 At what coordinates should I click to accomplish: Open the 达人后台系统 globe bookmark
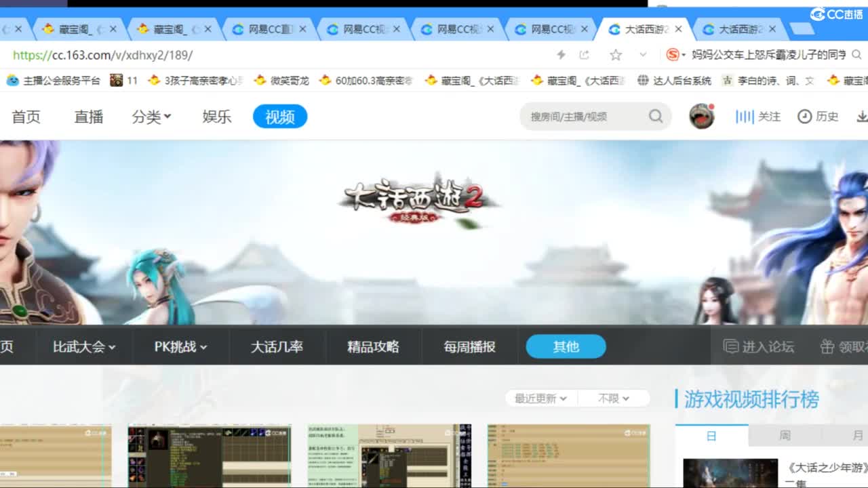[x=675, y=81]
